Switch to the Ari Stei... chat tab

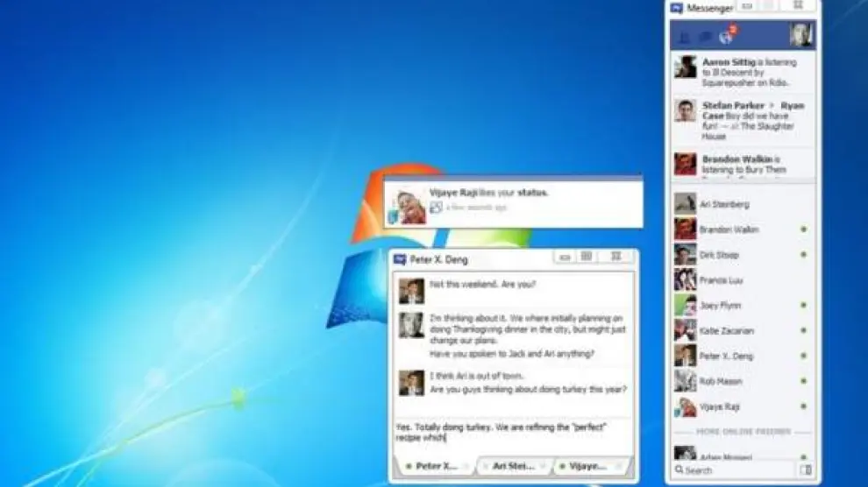tap(512, 466)
